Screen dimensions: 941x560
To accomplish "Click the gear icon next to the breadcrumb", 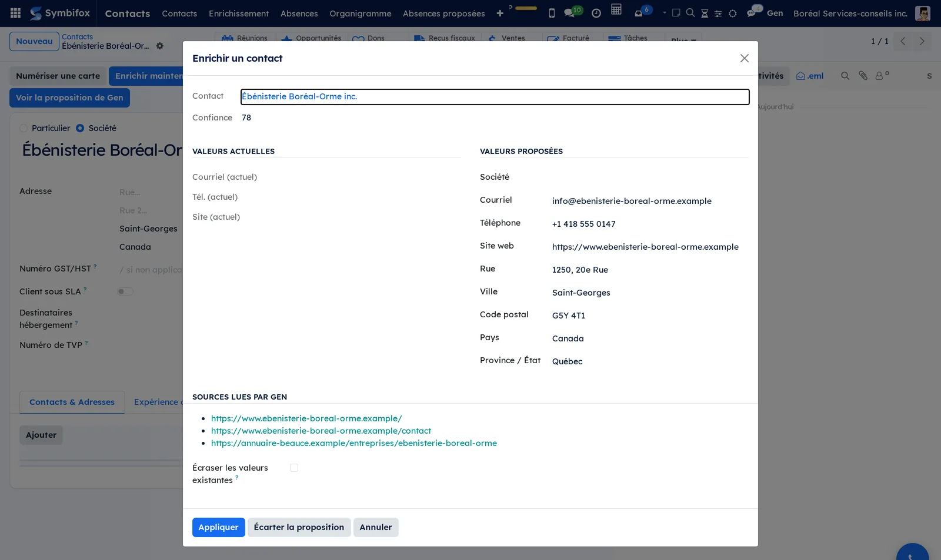I will click(x=160, y=46).
